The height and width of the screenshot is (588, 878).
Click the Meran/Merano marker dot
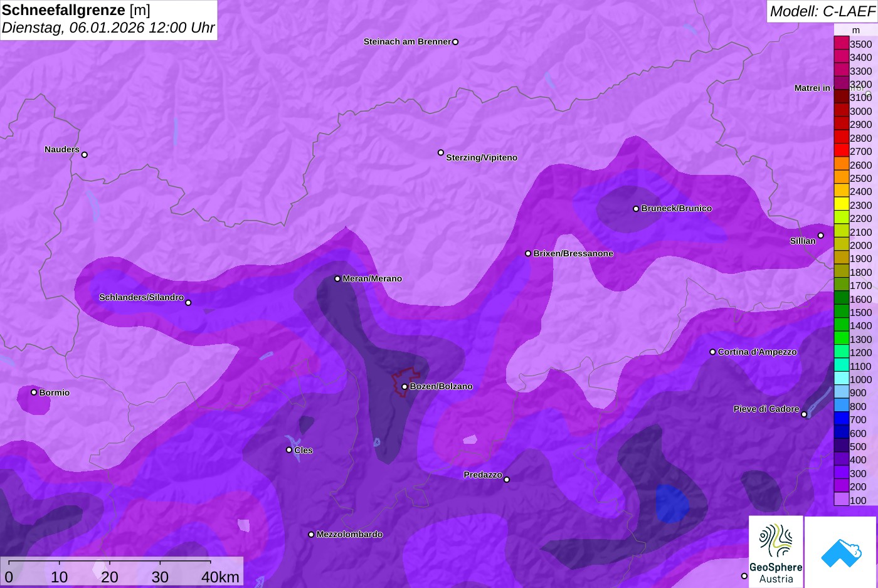pos(337,278)
